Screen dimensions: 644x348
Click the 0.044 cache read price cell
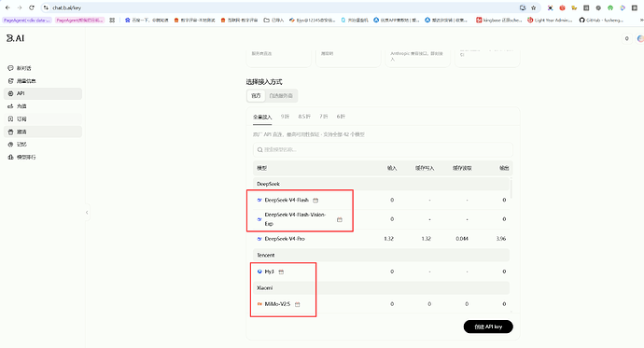coord(462,239)
